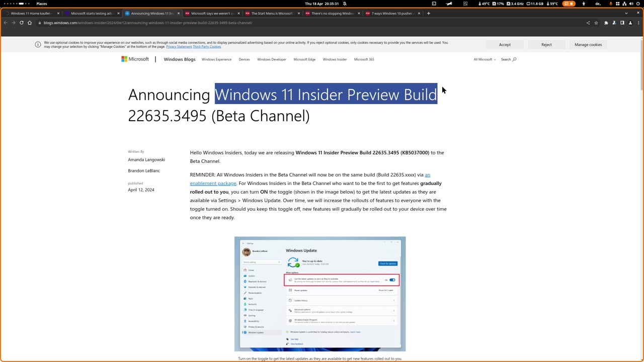Reload the page with the refresh icon
The height and width of the screenshot is (362, 644).
22,23
